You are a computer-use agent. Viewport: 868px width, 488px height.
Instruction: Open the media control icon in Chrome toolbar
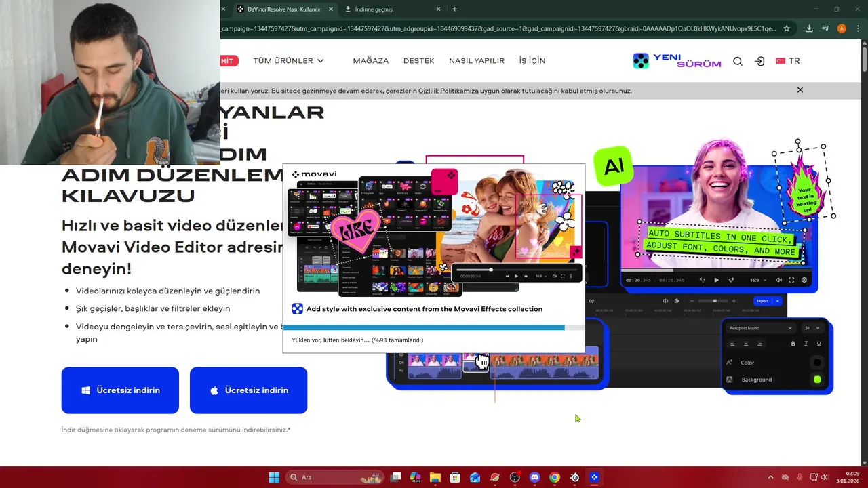[x=825, y=28]
